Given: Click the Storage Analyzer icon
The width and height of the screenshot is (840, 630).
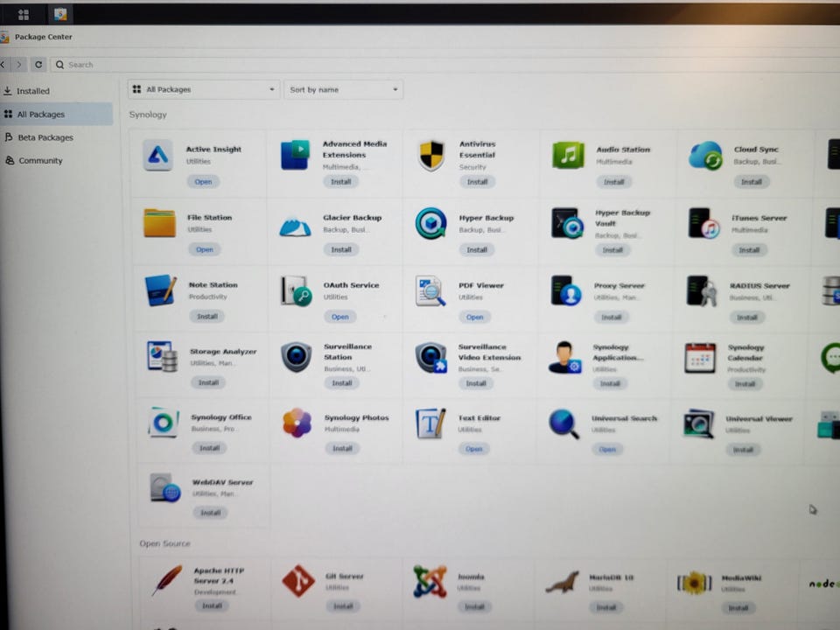Looking at the screenshot, I should 162,356.
